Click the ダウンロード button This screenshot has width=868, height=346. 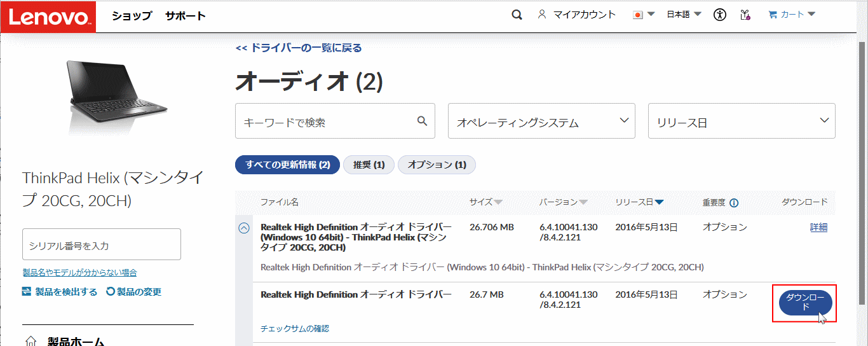click(805, 303)
